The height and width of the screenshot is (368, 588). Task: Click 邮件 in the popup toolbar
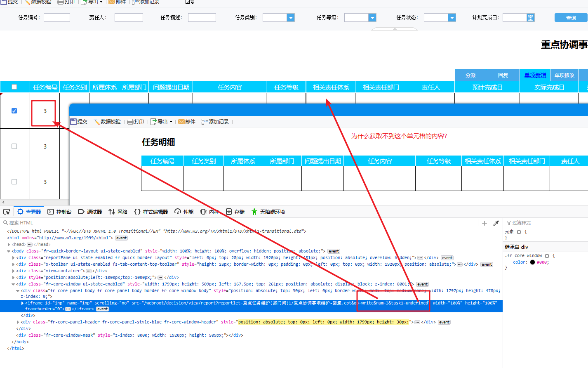click(x=187, y=122)
